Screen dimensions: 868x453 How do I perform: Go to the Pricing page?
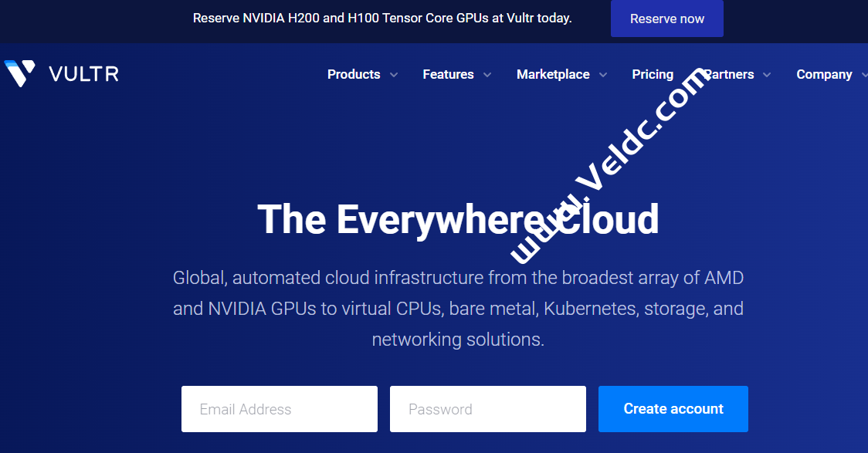[x=653, y=74]
